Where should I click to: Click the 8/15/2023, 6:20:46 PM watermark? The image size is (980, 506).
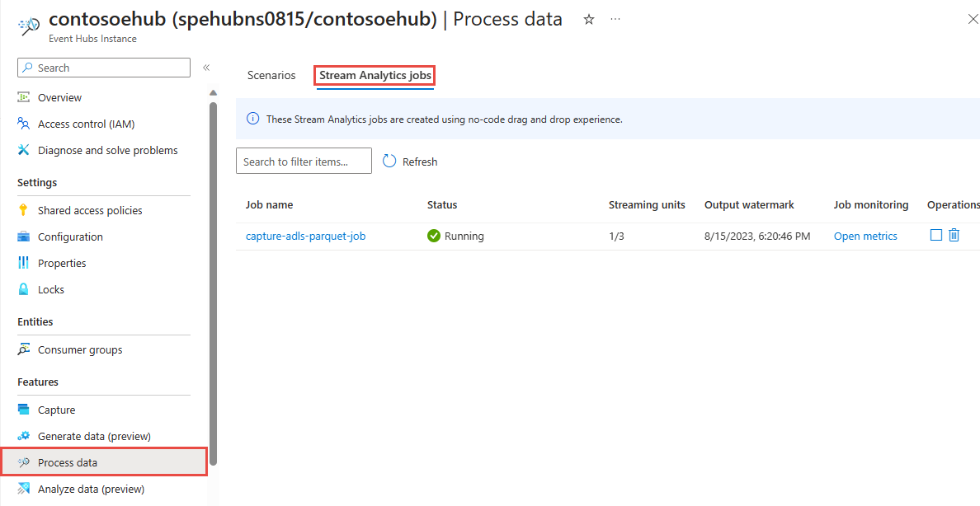[757, 237]
